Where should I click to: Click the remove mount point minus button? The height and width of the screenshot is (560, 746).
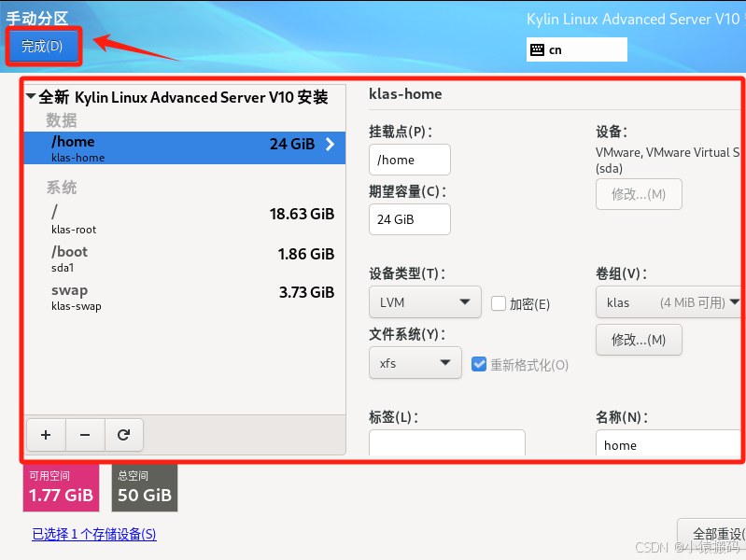pyautogui.click(x=85, y=435)
